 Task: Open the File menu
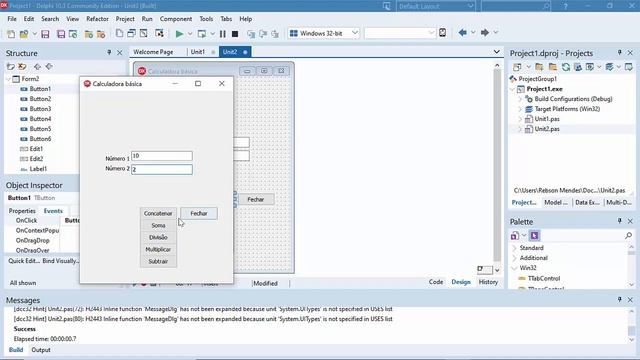12,19
